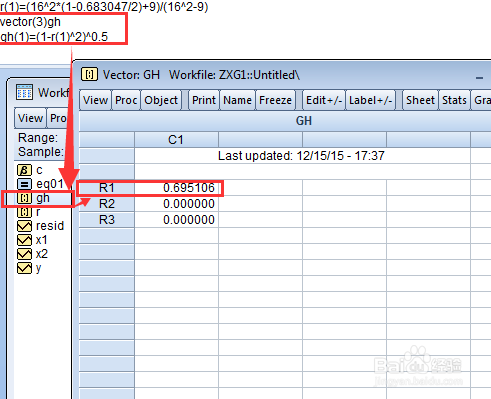The image size is (491, 399).
Task: Select the gh vector icon in workfile
Action: [24, 198]
